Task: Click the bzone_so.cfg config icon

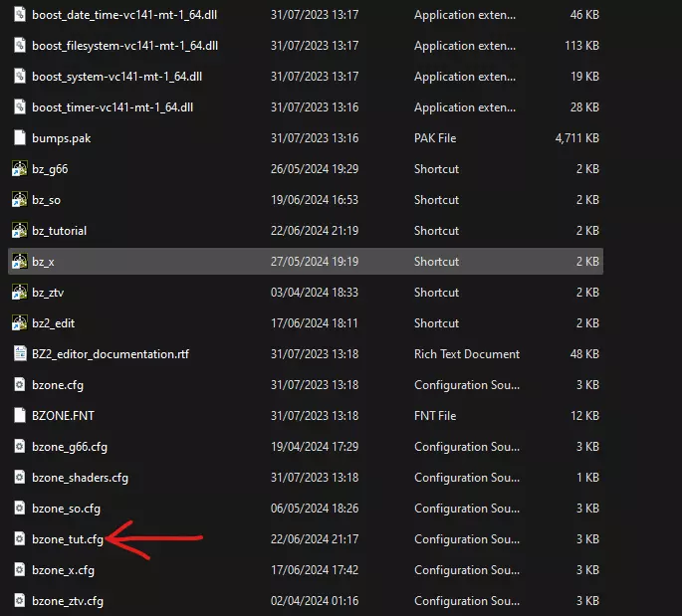Action: coord(20,509)
